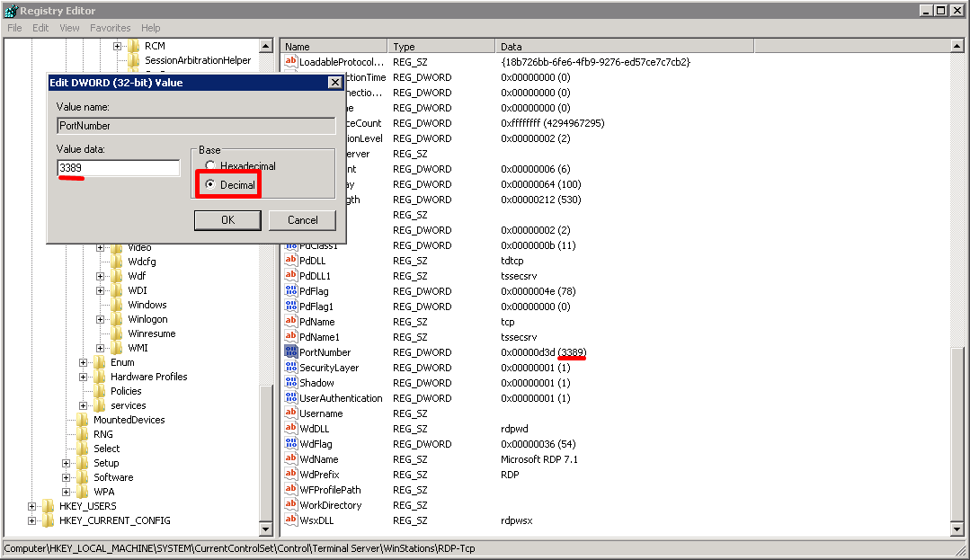
Task: Click the string icon beside PdName
Action: click(x=291, y=321)
